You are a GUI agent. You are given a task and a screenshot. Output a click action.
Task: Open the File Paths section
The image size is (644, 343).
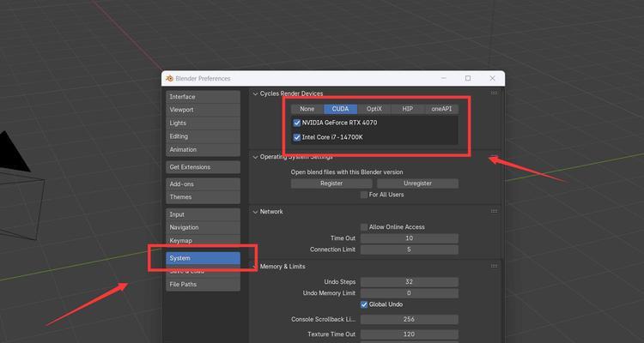pos(203,285)
